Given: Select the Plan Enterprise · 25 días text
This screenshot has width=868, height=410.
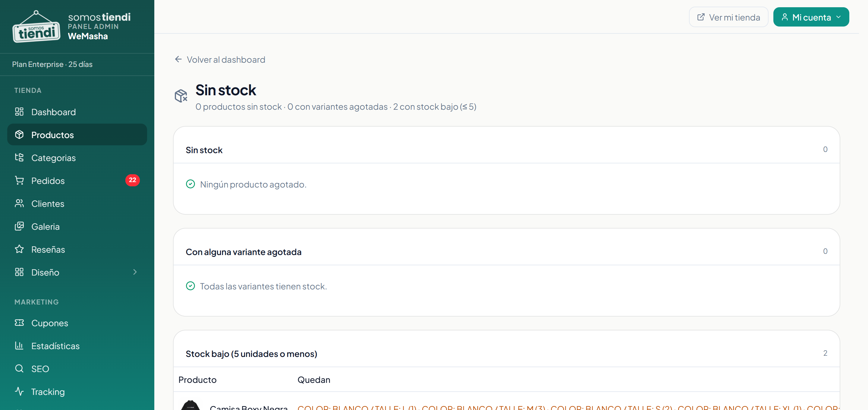Looking at the screenshot, I should [52, 64].
